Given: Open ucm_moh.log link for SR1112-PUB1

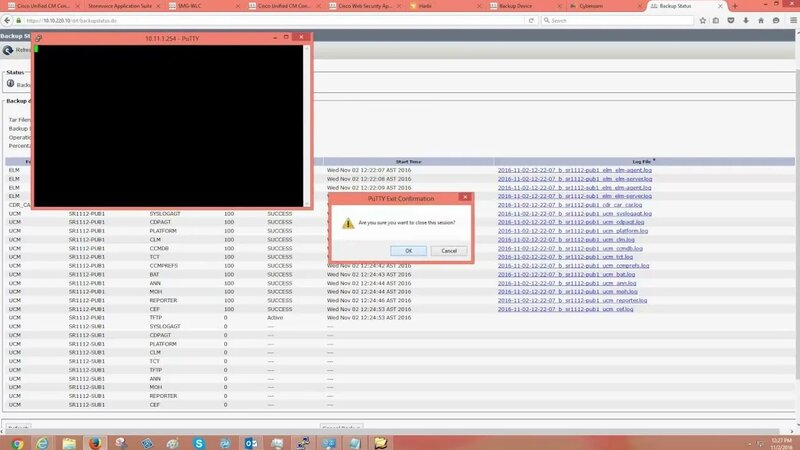Looking at the screenshot, I should pyautogui.click(x=567, y=292).
